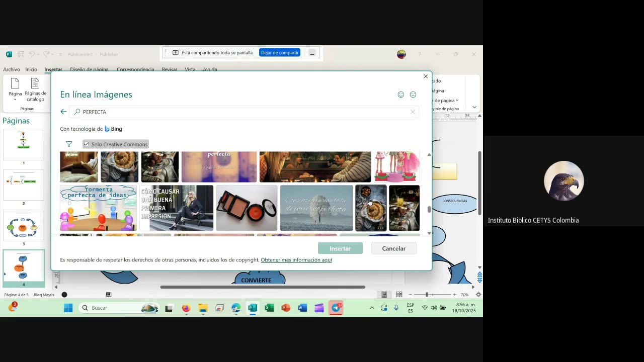This screenshot has width=644, height=362.
Task: Open Telegram from the taskbar
Action: click(336, 308)
